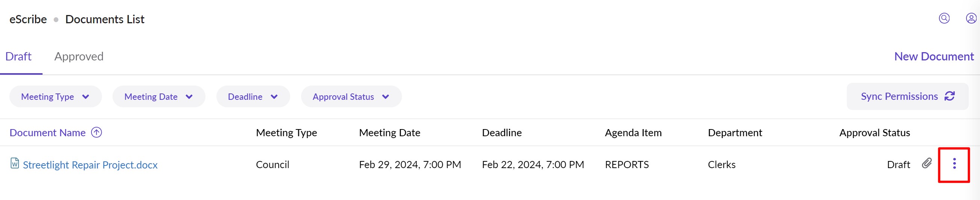Screen dimensions: 980x200
Task: Click the sync arrows icon
Action: point(950,96)
